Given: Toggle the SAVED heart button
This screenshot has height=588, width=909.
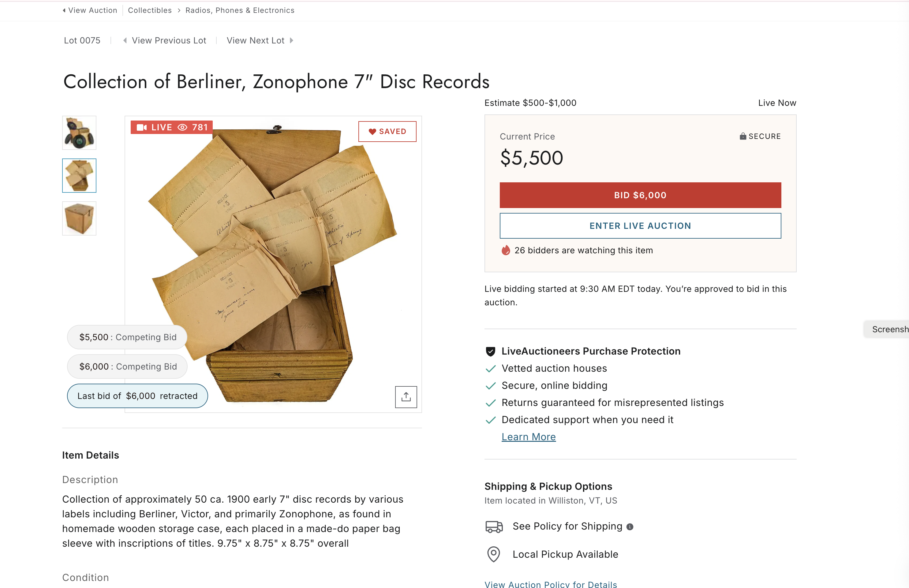Looking at the screenshot, I should coord(387,131).
